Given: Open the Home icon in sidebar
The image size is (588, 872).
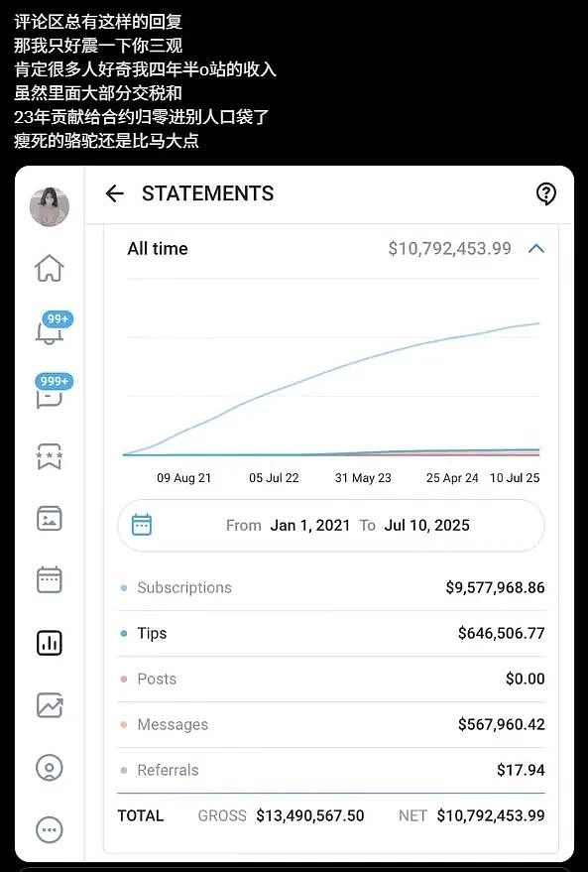Looking at the screenshot, I should tap(50, 268).
